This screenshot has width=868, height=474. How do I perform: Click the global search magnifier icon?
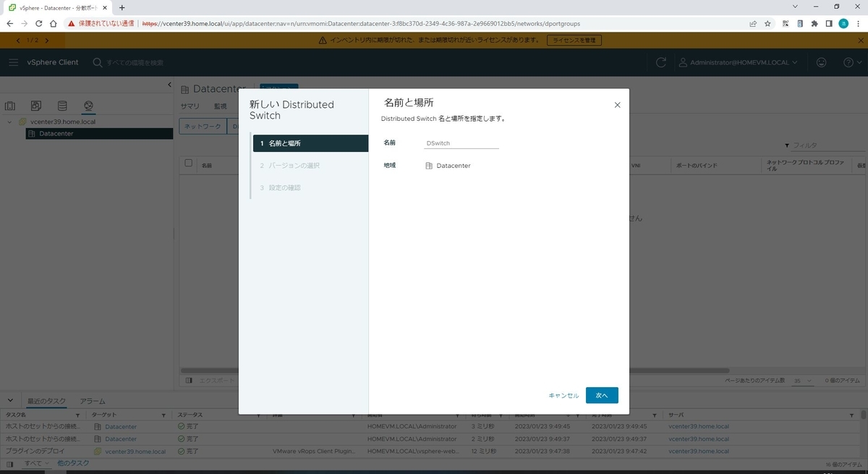98,62
